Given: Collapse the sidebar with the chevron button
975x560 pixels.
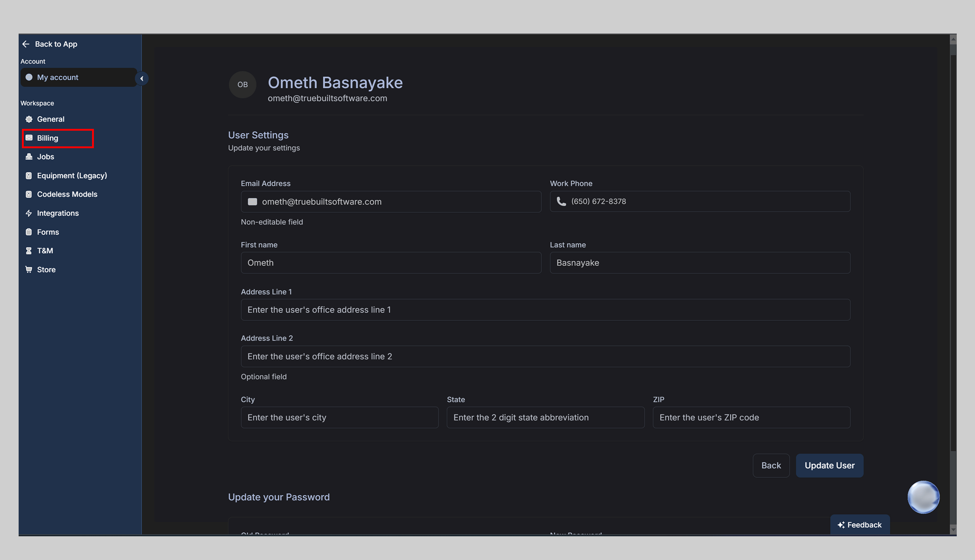Looking at the screenshot, I should pos(142,78).
